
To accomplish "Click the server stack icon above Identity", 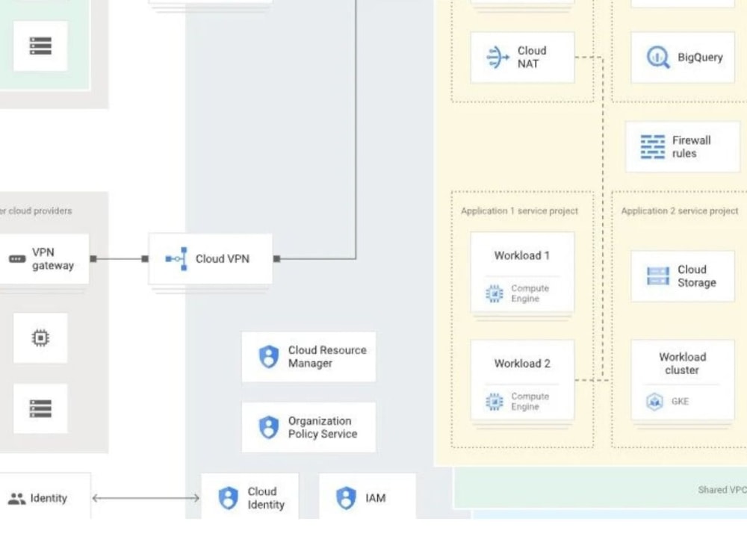I will [40, 408].
